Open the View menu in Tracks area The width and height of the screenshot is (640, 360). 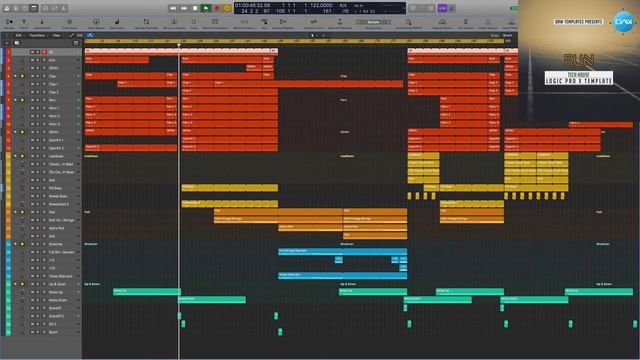(56, 36)
